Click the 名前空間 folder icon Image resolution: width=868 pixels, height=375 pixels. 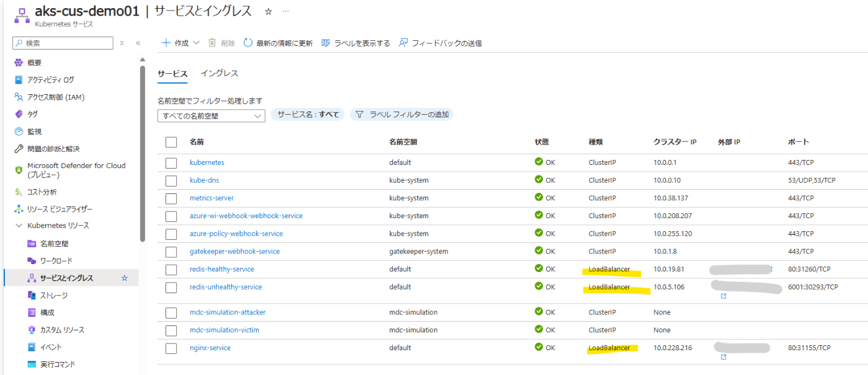point(32,244)
